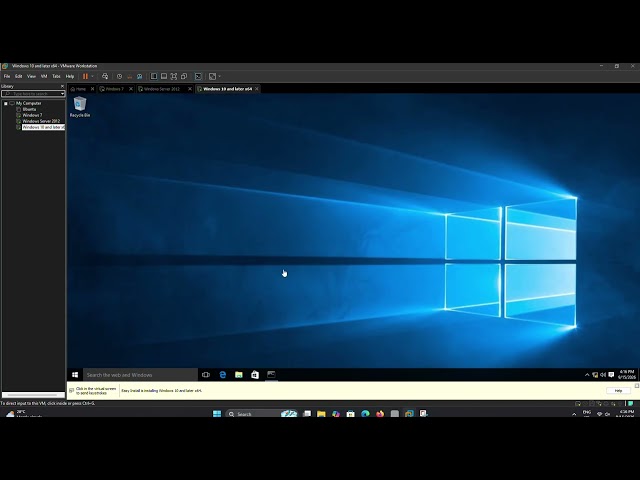The image size is (640, 480).
Task: Switch to the Windows Server 2012 tab
Action: [x=160, y=89]
